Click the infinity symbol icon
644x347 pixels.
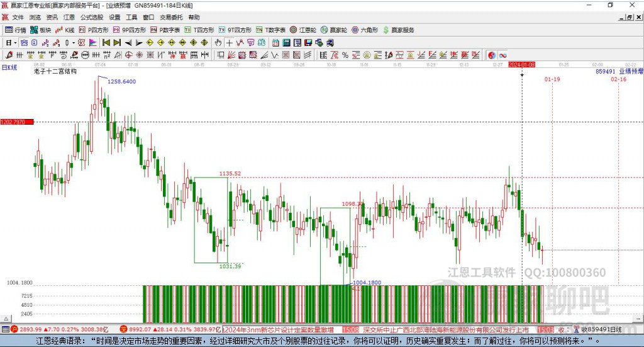click(x=503, y=55)
